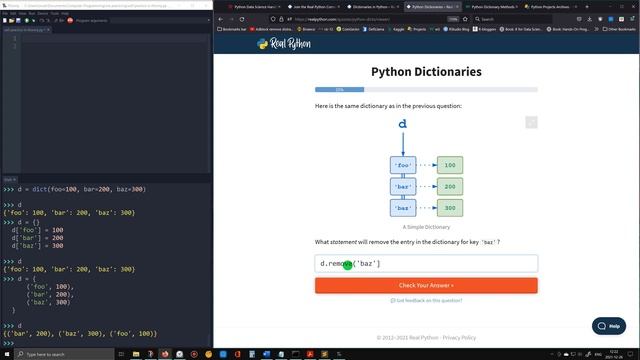640x360 pixels.
Task: Switch to Join the Real Python tab
Action: pyautogui.click(x=313, y=7)
